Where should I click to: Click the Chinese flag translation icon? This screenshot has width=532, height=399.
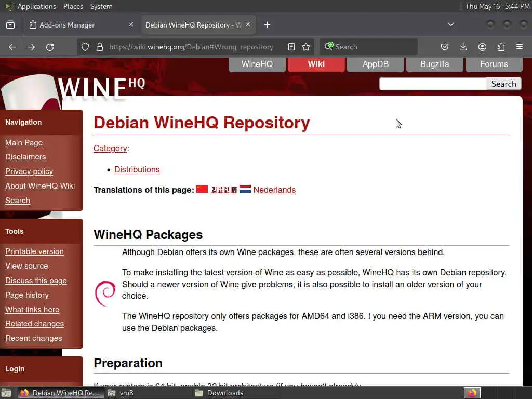202,189
